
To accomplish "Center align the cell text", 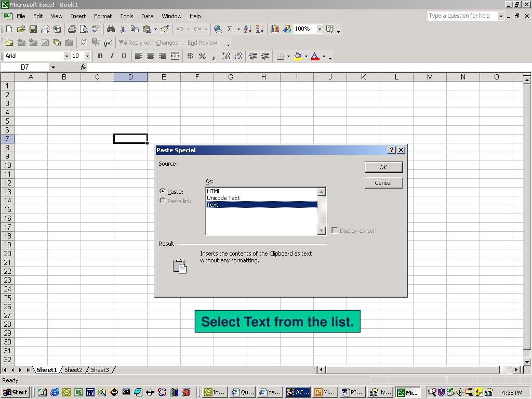I will (151, 56).
